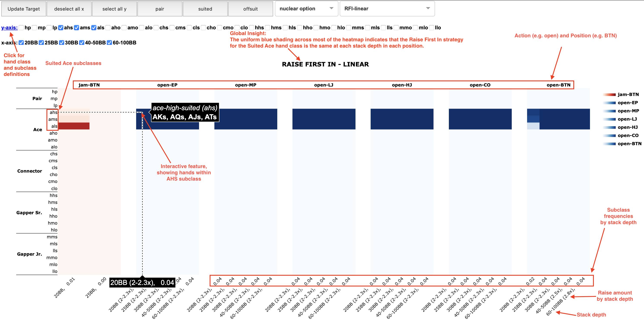
Task: Enable the chs connector checkbox
Action: pyautogui.click(x=156, y=28)
